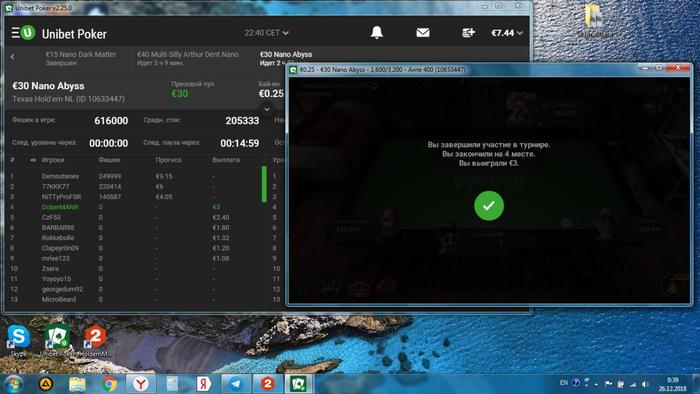Open AIMP player from taskbar

click(x=46, y=384)
